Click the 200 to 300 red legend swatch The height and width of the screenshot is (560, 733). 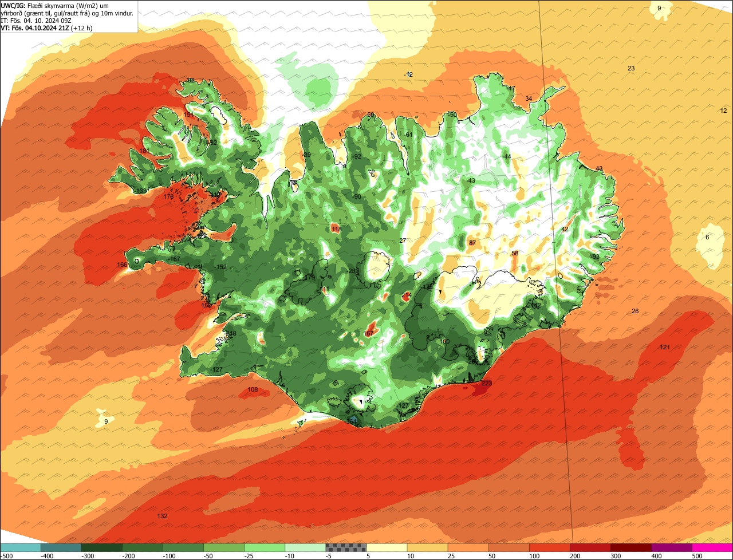pyautogui.click(x=590, y=547)
